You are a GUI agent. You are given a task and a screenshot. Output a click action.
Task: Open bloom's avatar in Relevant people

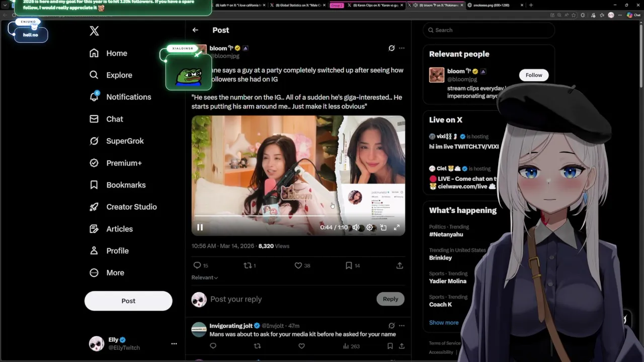pos(437,75)
